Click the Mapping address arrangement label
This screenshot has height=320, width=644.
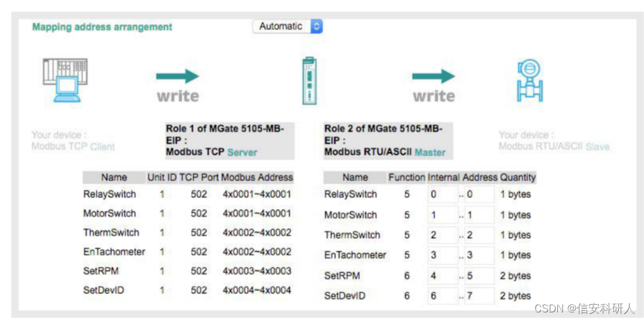[103, 27]
